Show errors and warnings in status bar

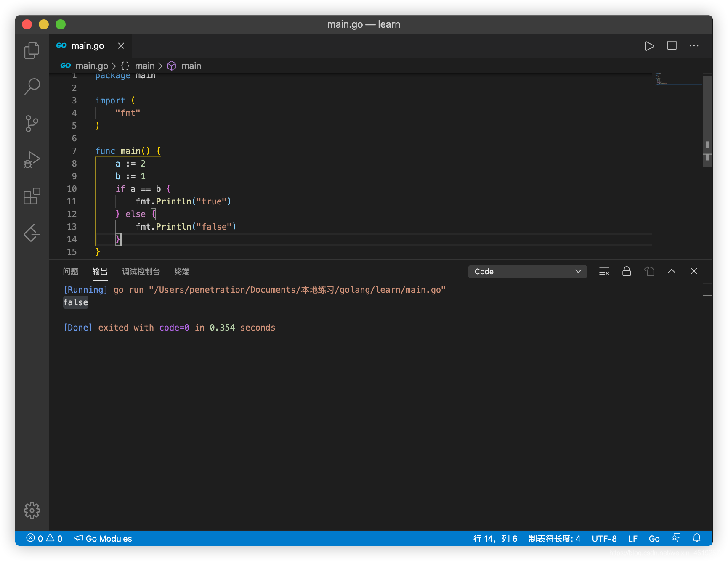point(45,538)
